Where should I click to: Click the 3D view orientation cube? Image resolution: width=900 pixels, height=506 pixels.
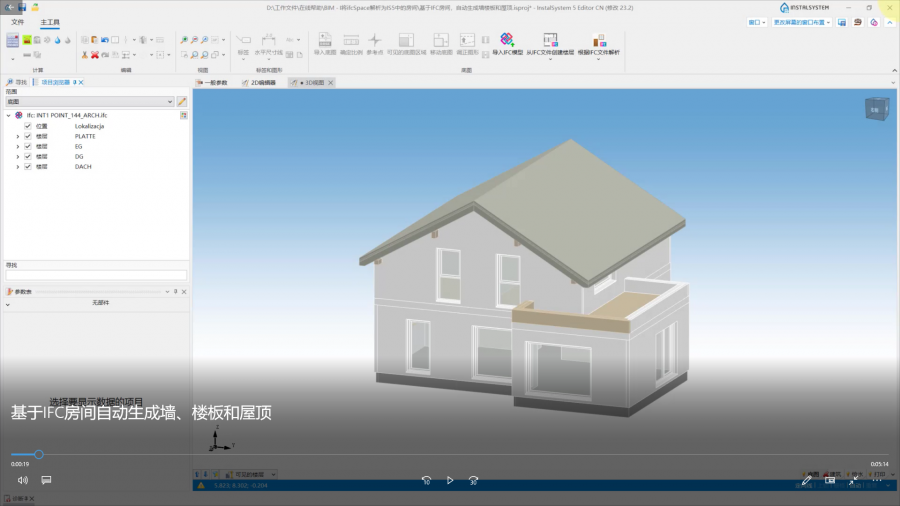[x=874, y=109]
